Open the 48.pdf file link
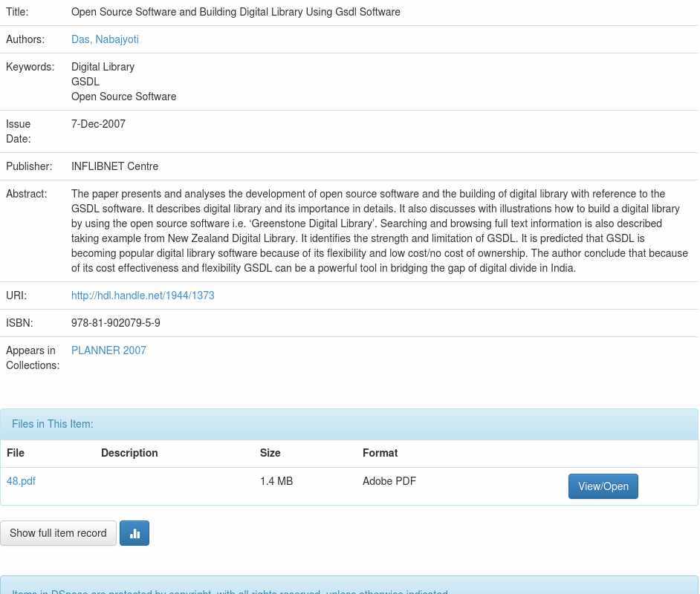This screenshot has width=700, height=594. click(21, 481)
